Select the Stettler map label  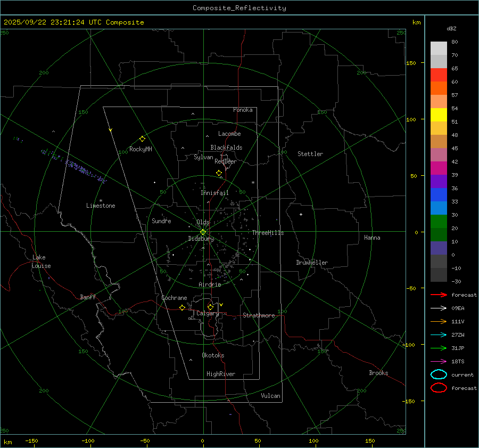coord(310,154)
